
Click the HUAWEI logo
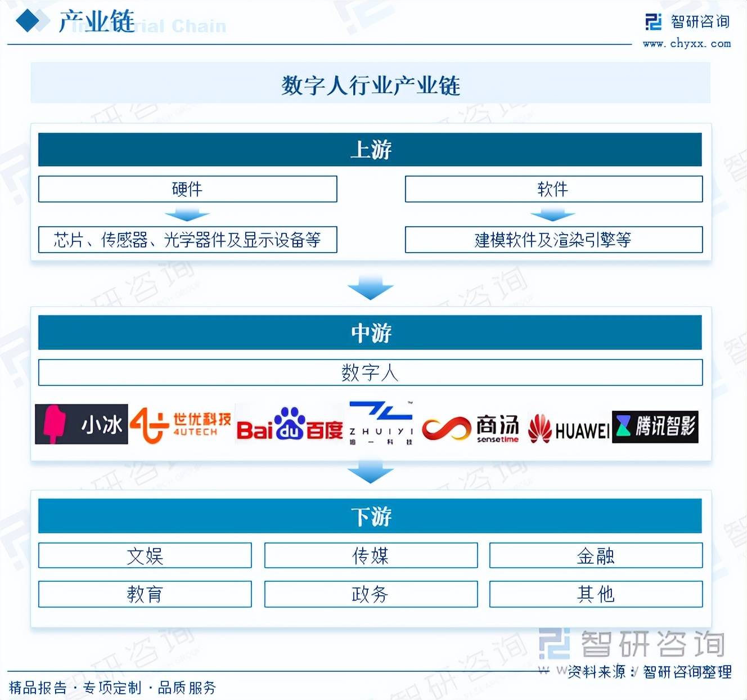(x=568, y=430)
